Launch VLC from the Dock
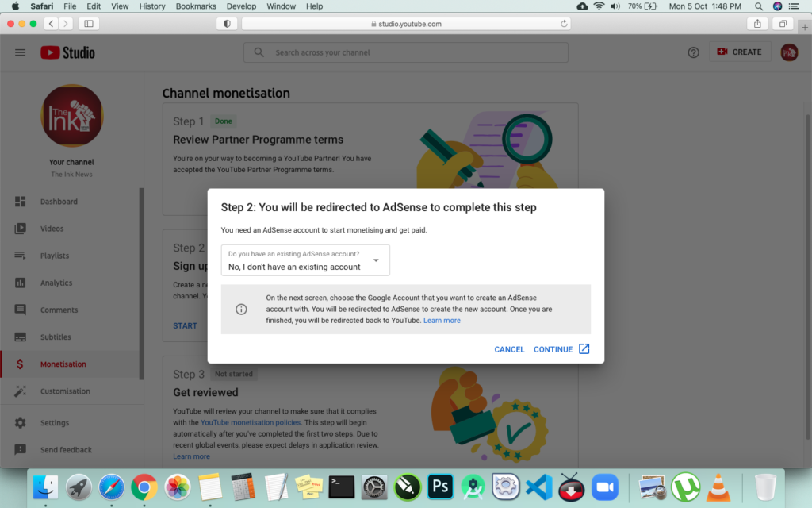Viewport: 812px width, 508px height. click(718, 487)
